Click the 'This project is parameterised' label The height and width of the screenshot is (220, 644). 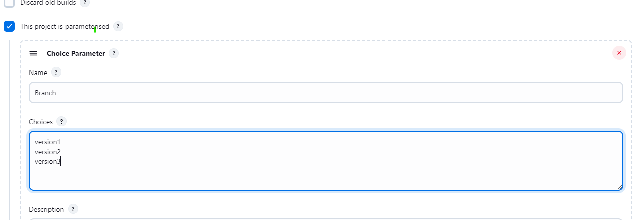click(x=65, y=26)
